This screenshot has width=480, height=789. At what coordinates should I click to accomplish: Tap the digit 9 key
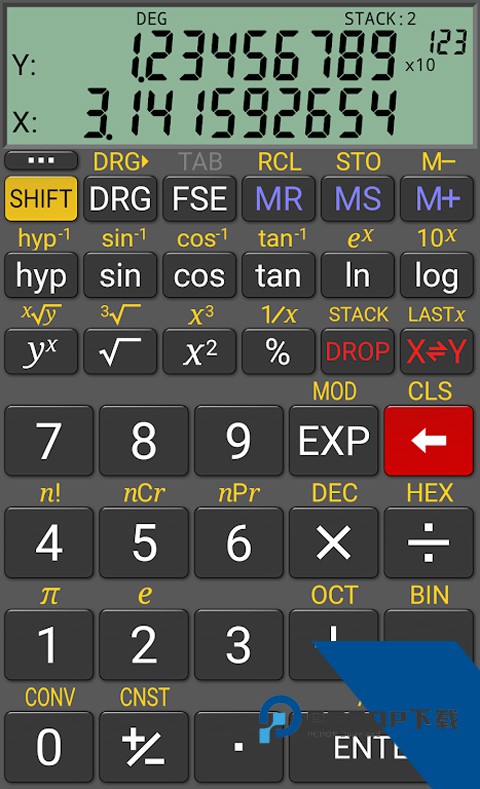click(x=238, y=441)
